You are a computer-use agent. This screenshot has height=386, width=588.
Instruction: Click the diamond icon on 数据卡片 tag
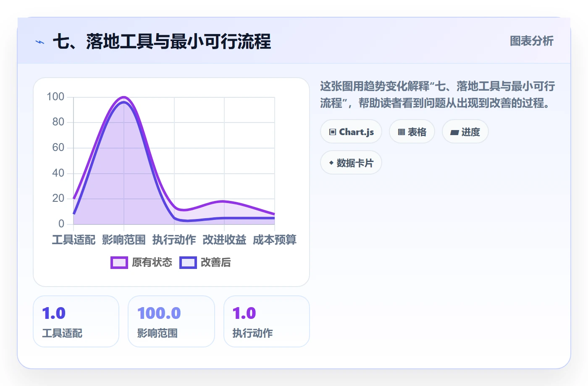(331, 163)
